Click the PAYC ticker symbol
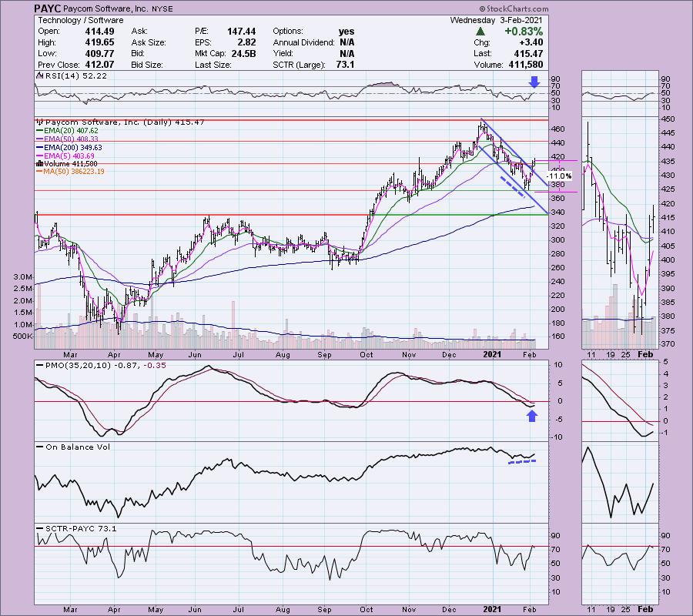 (48, 8)
